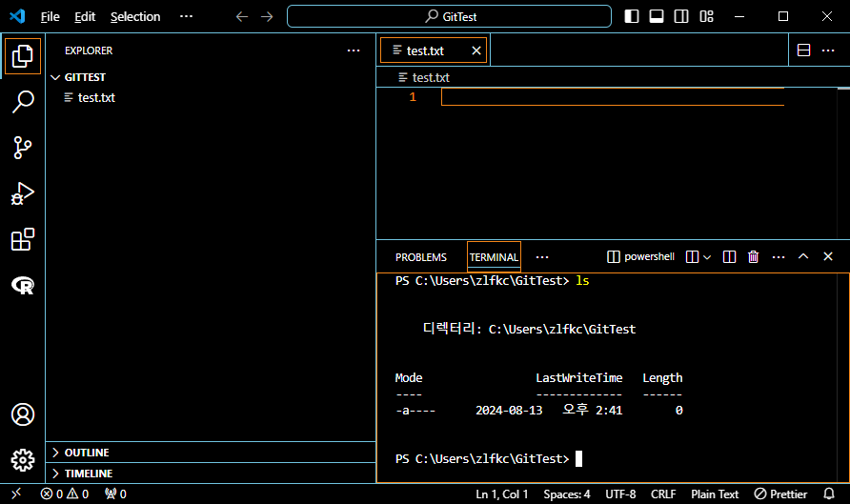850x504 pixels.
Task: Open the Extensions view
Action: [22, 239]
